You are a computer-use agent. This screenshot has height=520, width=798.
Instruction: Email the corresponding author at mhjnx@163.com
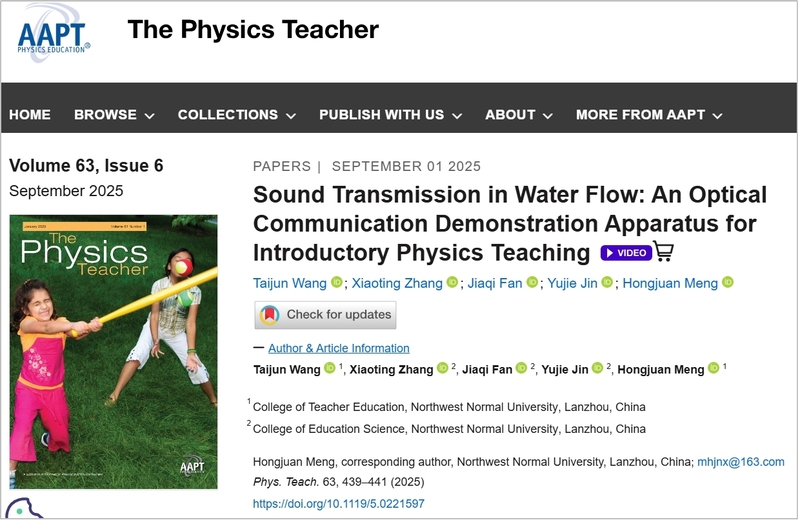[741, 463]
